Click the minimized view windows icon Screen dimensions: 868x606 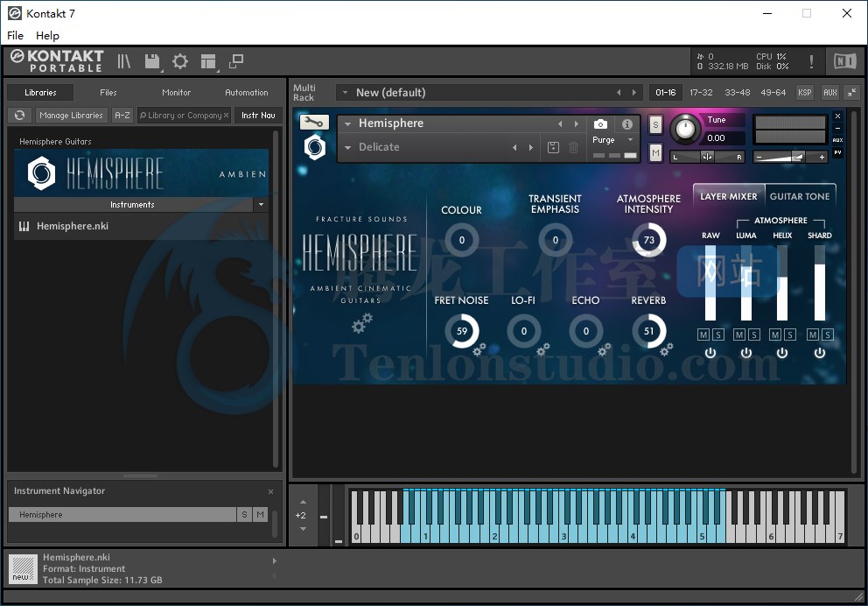pyautogui.click(x=236, y=61)
